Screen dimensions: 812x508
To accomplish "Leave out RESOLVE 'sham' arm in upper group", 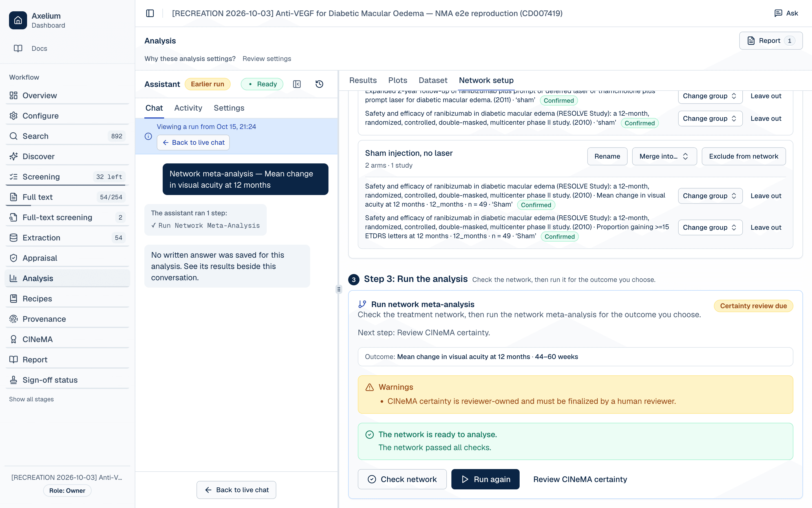I will point(766,119).
